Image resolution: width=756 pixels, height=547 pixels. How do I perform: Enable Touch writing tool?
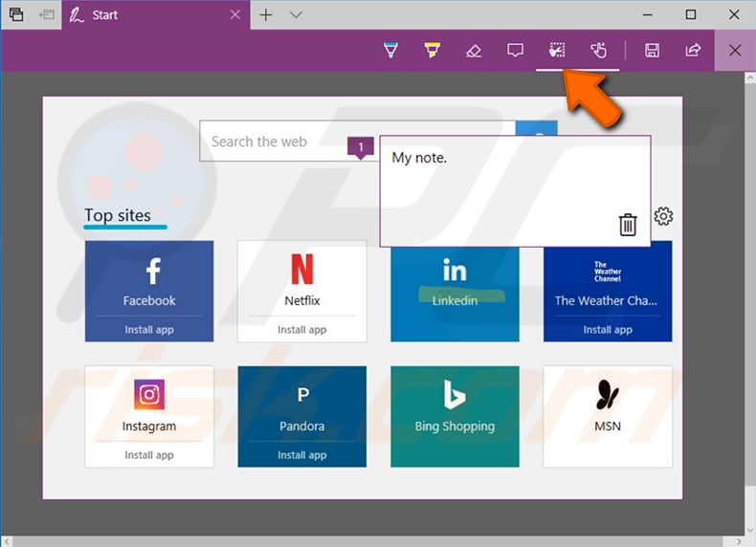click(598, 50)
